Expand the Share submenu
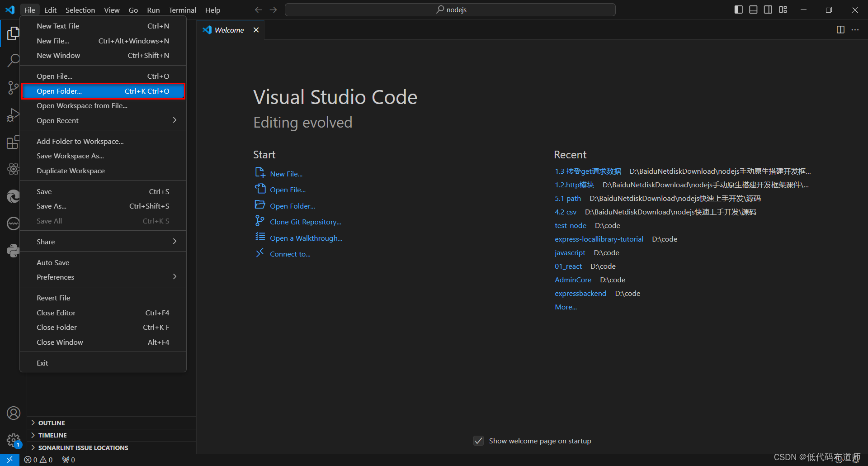 click(103, 242)
